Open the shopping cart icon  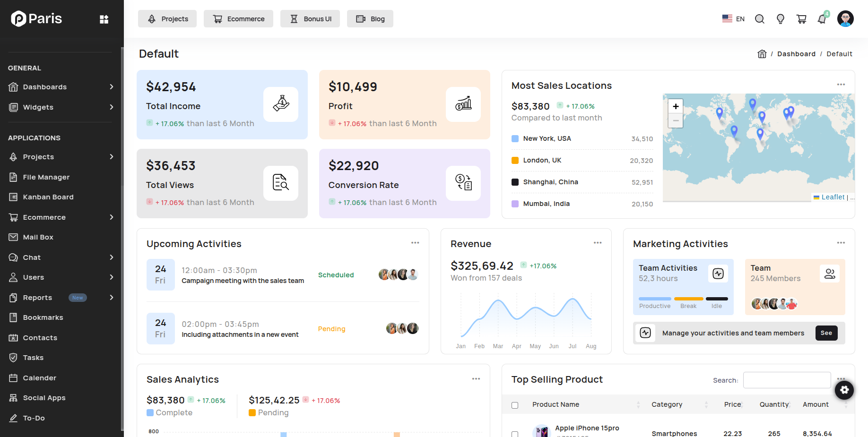pyautogui.click(x=801, y=18)
